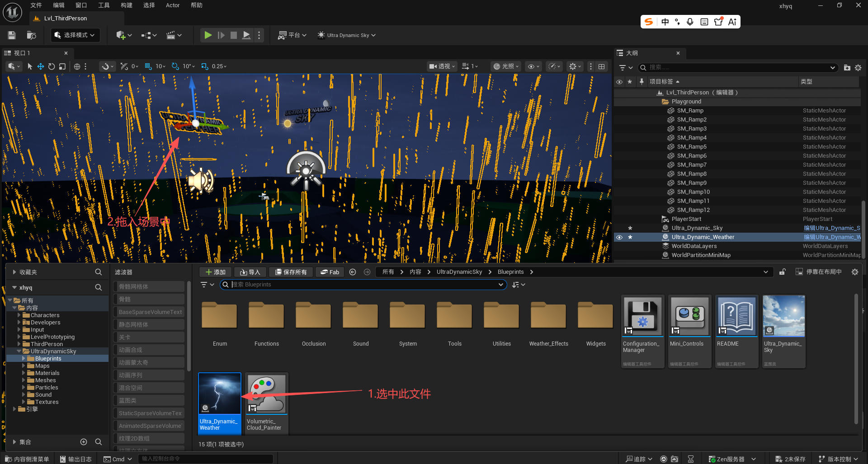Click the content browser back arrow
The height and width of the screenshot is (464, 868).
(x=353, y=272)
